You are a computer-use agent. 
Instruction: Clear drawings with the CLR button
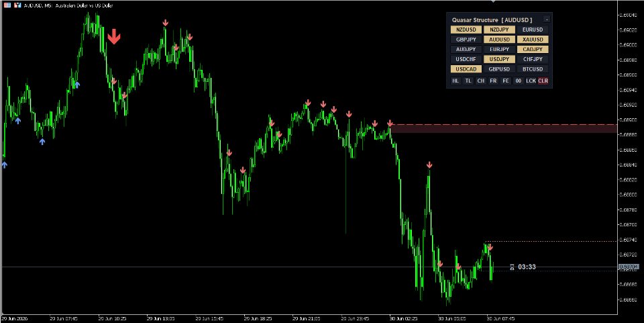click(x=543, y=81)
